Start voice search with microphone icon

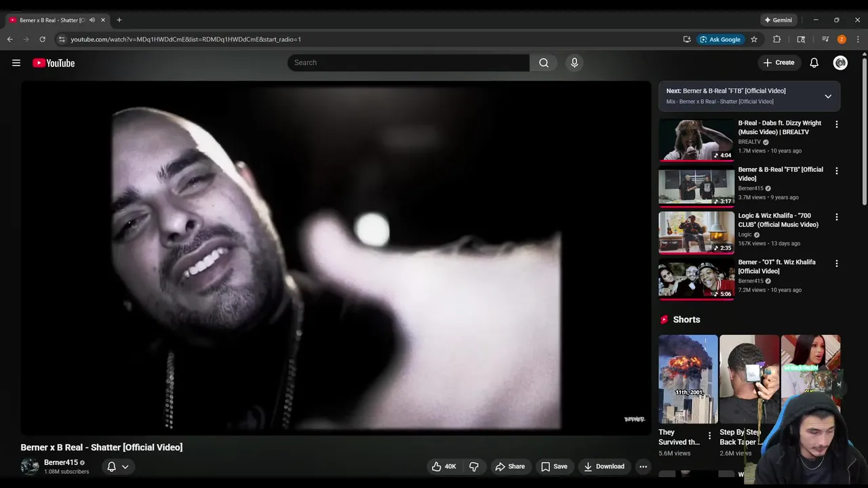coord(574,63)
